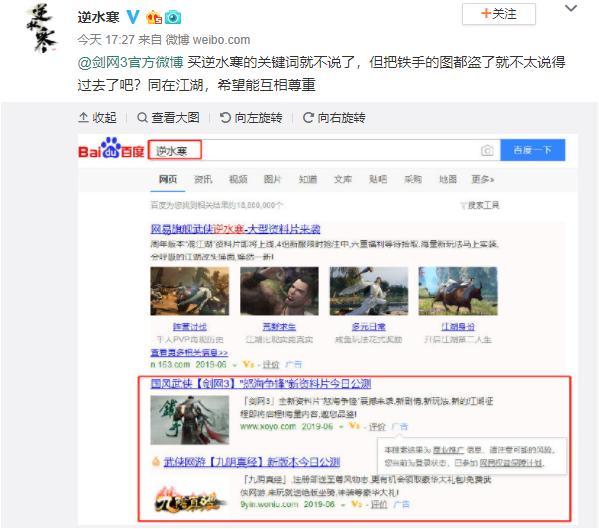Viewport: 599px width, 529px height.
Task: Open the 九阴真经 logo thumbnail
Action: coord(190,499)
